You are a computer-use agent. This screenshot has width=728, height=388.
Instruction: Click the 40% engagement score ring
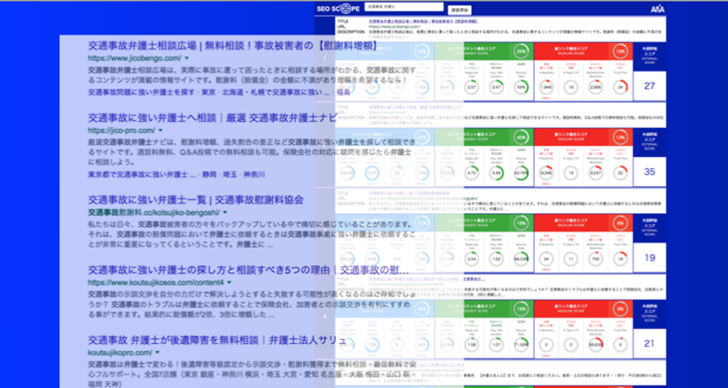point(521,137)
